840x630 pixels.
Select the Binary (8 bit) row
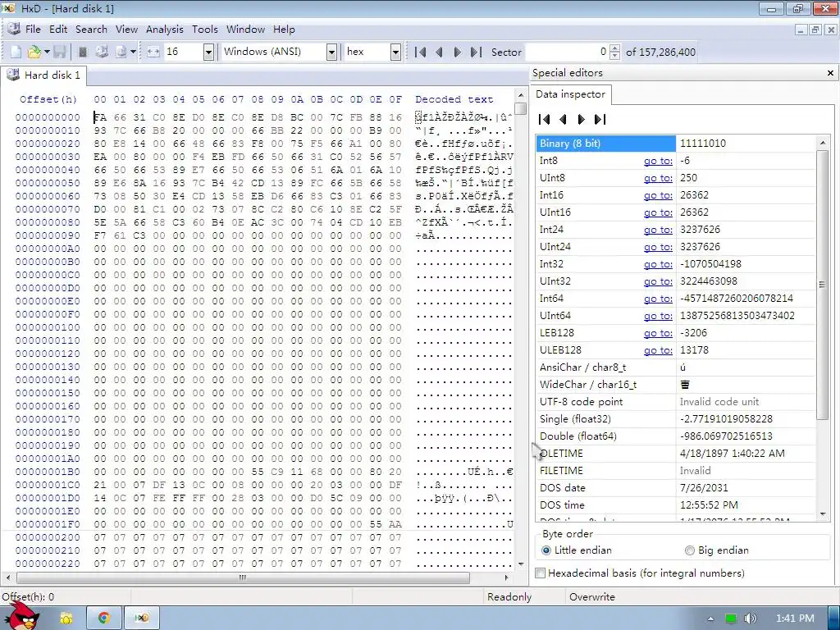(676, 144)
